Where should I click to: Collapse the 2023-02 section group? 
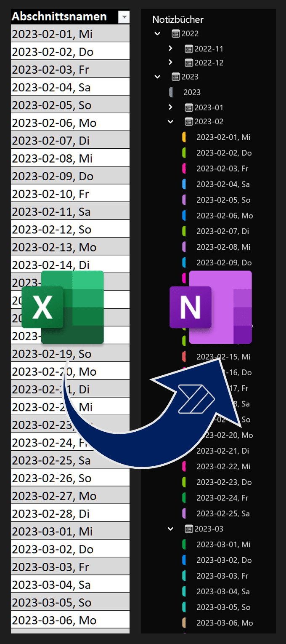[x=170, y=122]
